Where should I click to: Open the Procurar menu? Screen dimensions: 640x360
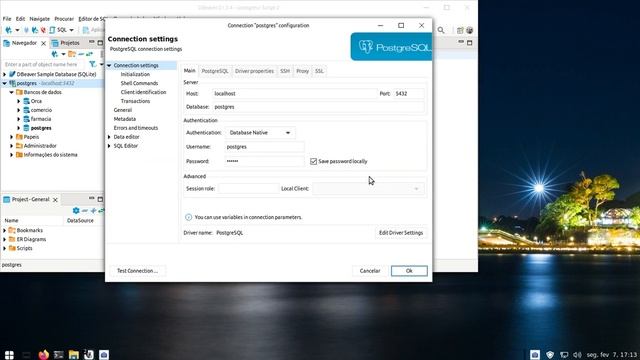pos(64,19)
